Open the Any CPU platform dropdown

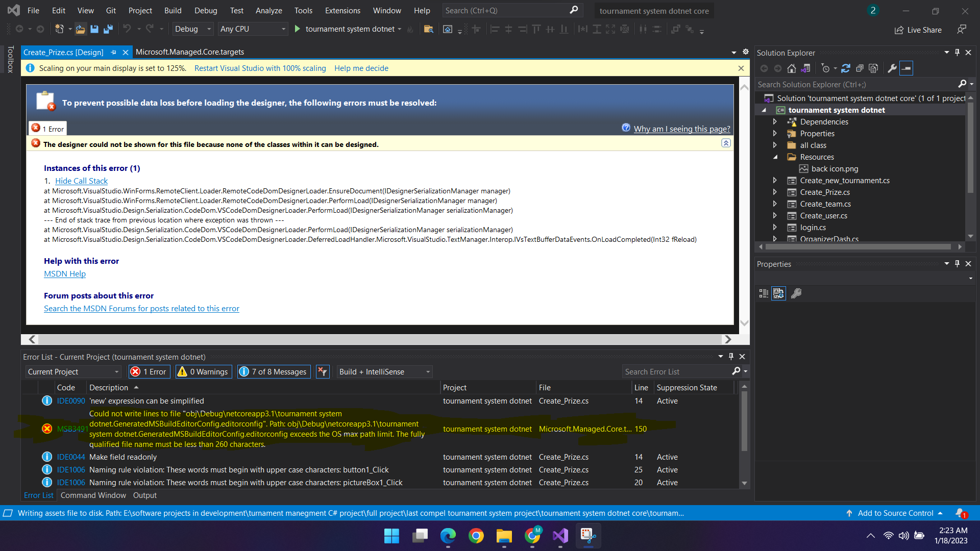point(253,29)
